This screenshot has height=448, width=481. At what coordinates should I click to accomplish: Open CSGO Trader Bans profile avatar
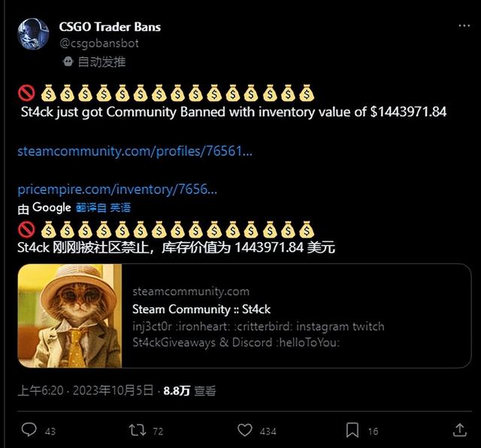[33, 34]
